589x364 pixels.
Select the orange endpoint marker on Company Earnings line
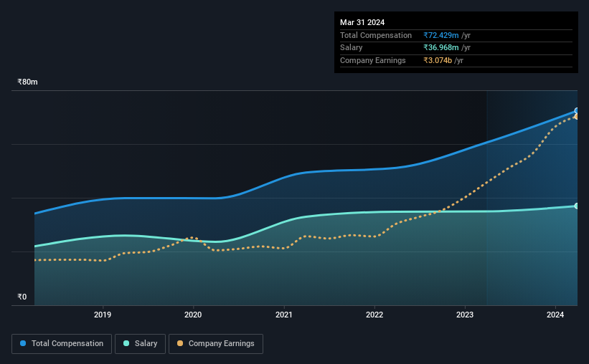click(x=577, y=117)
